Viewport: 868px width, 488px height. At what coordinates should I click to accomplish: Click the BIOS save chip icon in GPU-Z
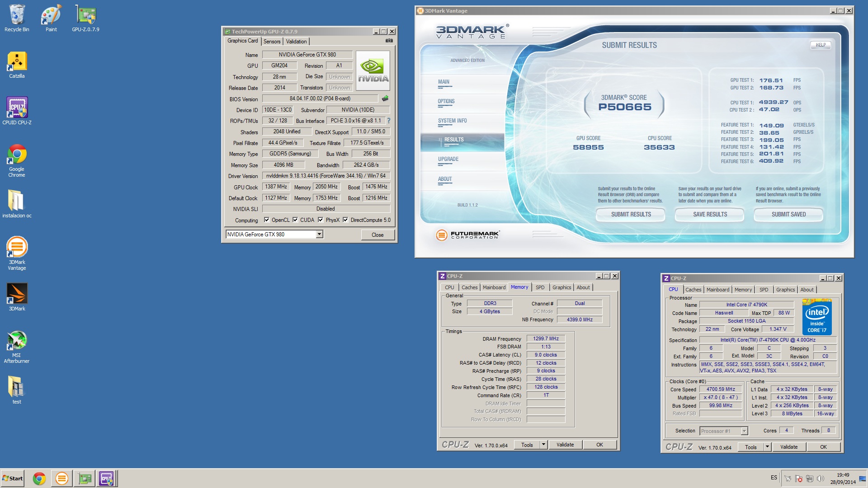(385, 98)
